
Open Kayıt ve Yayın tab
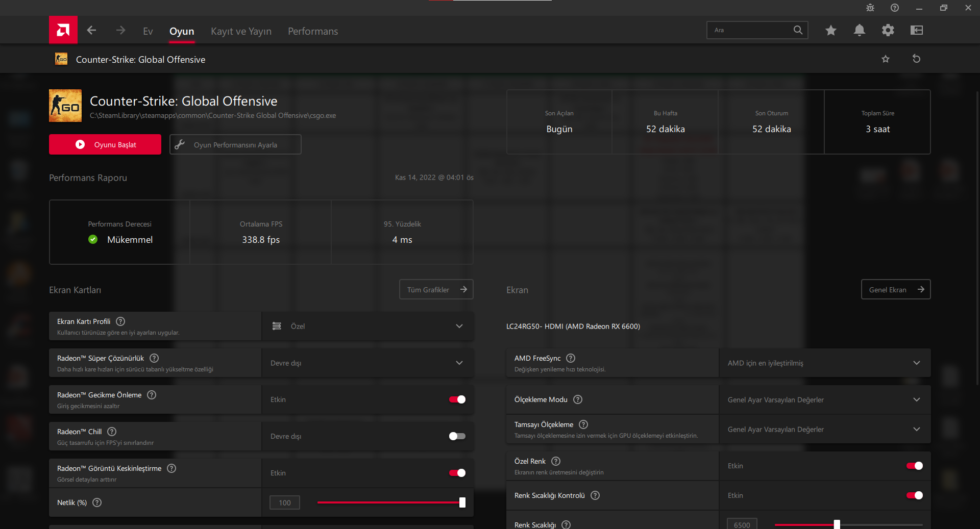(241, 31)
